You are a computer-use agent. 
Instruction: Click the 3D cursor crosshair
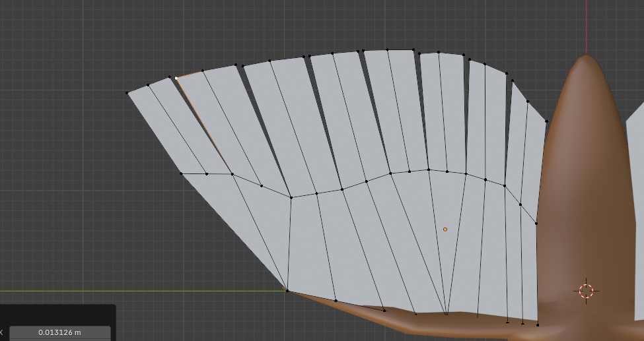pyautogui.click(x=586, y=291)
